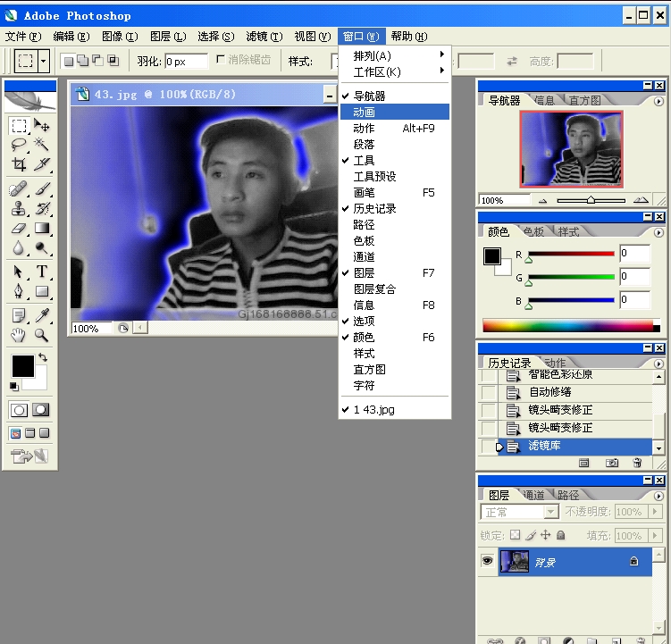Select the Rectangle shape tool
Screen dimensions: 671x644
[x=41, y=291]
